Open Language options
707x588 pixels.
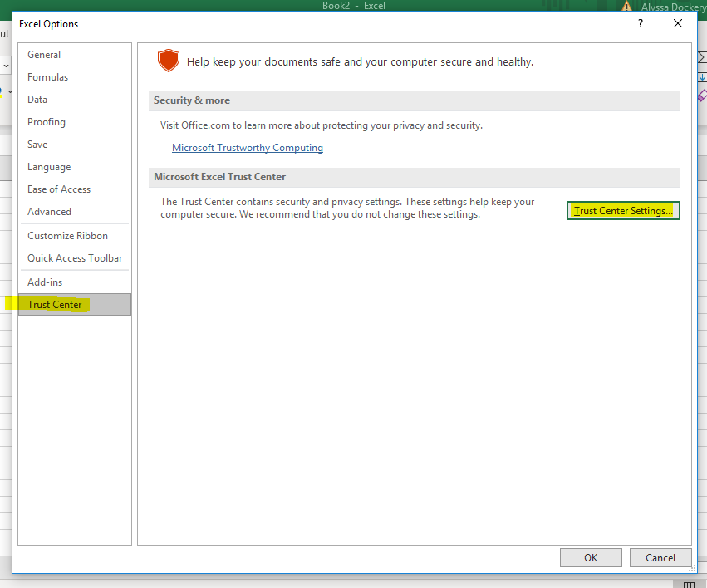tap(49, 167)
